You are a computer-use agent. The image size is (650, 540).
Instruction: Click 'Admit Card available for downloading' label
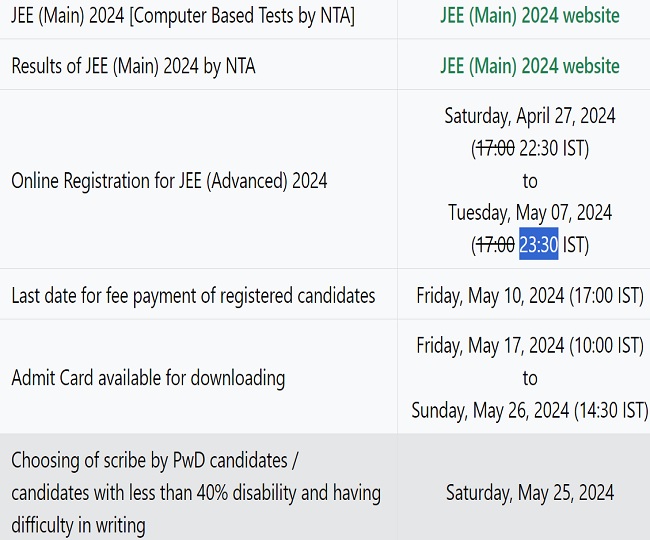click(148, 378)
